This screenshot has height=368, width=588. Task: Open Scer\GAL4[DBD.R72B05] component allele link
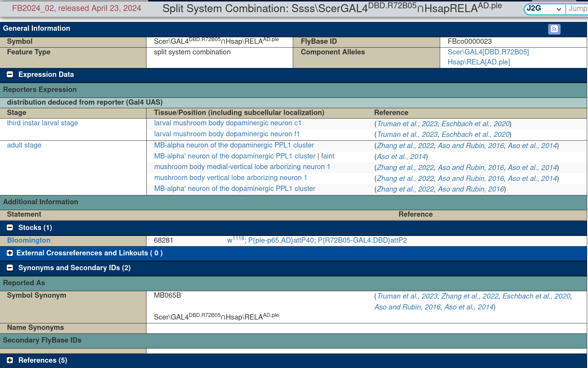point(488,52)
